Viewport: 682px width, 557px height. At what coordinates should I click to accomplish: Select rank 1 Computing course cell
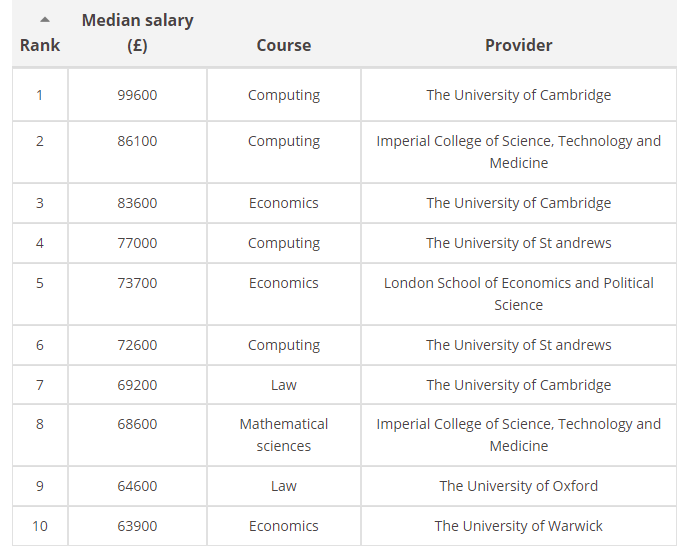[x=284, y=95]
